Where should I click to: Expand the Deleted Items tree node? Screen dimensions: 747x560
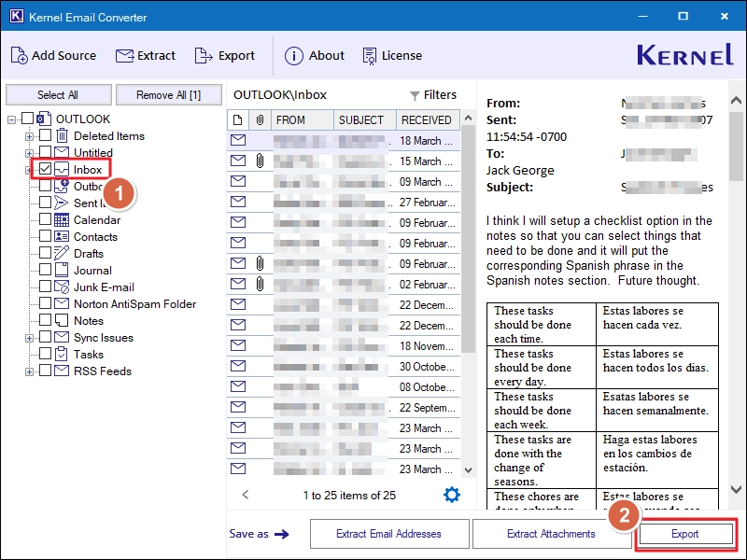click(29, 136)
